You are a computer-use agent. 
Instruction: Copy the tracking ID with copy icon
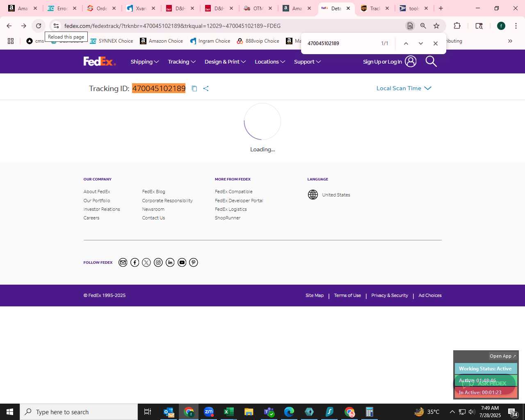pos(194,89)
